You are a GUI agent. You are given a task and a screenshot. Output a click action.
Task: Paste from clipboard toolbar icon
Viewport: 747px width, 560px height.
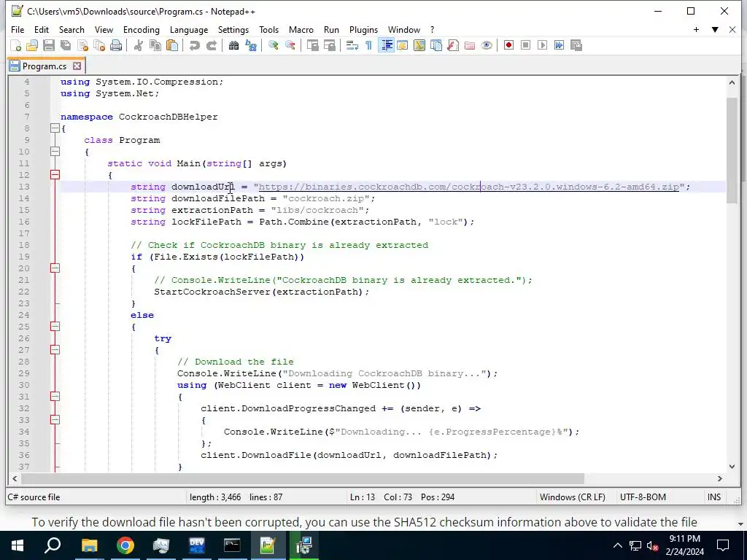172,45
